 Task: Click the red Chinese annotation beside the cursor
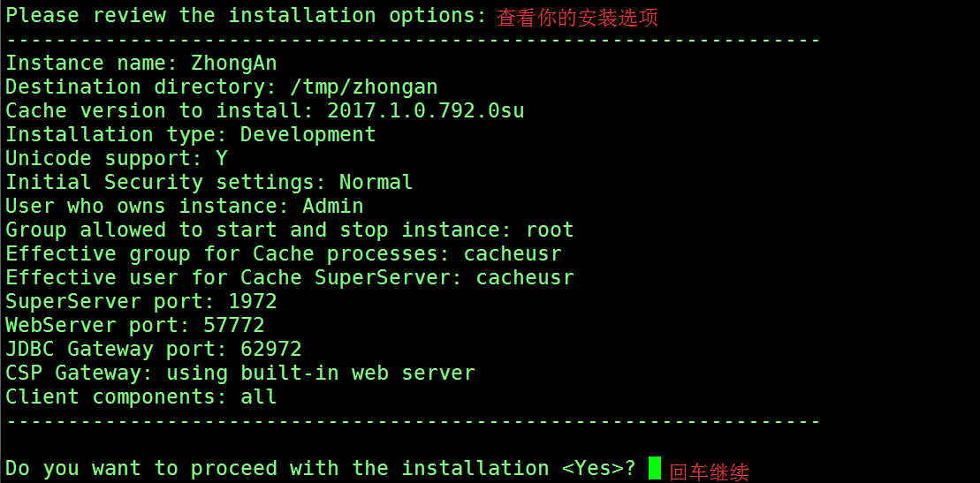pyautogui.click(x=710, y=472)
